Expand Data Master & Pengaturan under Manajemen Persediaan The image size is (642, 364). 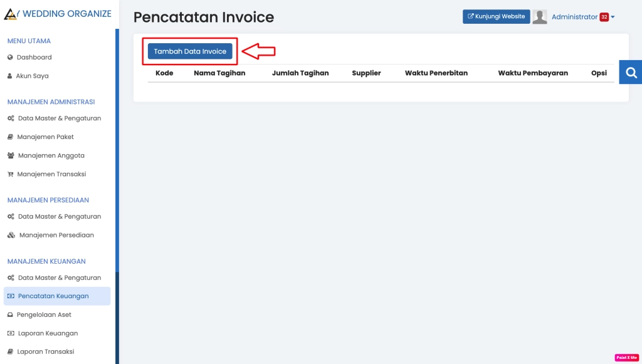pos(59,217)
